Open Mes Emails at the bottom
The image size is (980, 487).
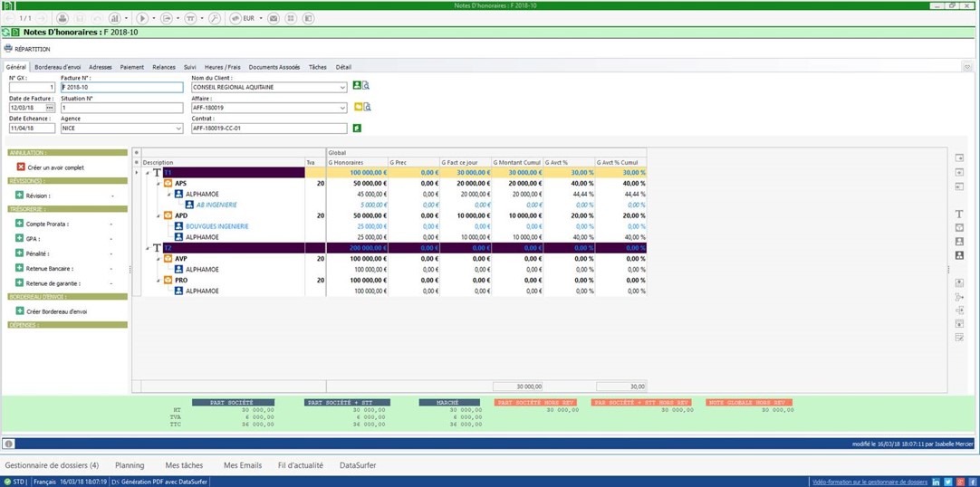[x=243, y=465]
